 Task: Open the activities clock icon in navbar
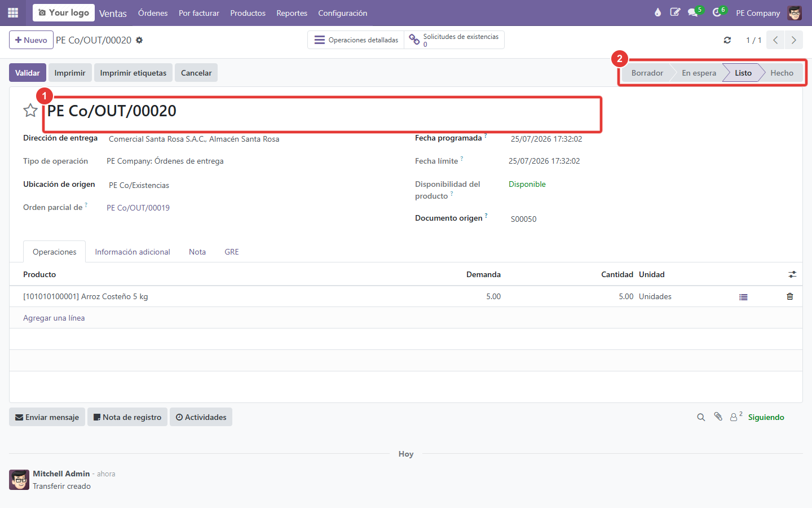[x=718, y=12]
